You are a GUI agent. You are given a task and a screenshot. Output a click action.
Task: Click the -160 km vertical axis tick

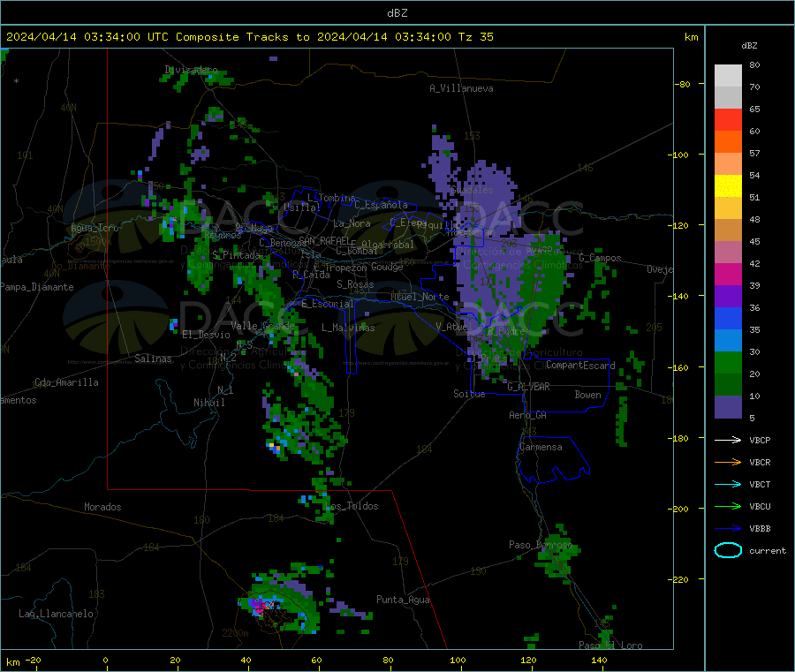click(680, 367)
